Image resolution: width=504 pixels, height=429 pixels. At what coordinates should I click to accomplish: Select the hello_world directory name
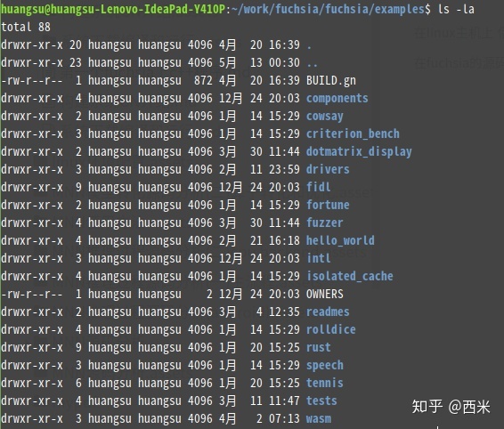tap(340, 240)
